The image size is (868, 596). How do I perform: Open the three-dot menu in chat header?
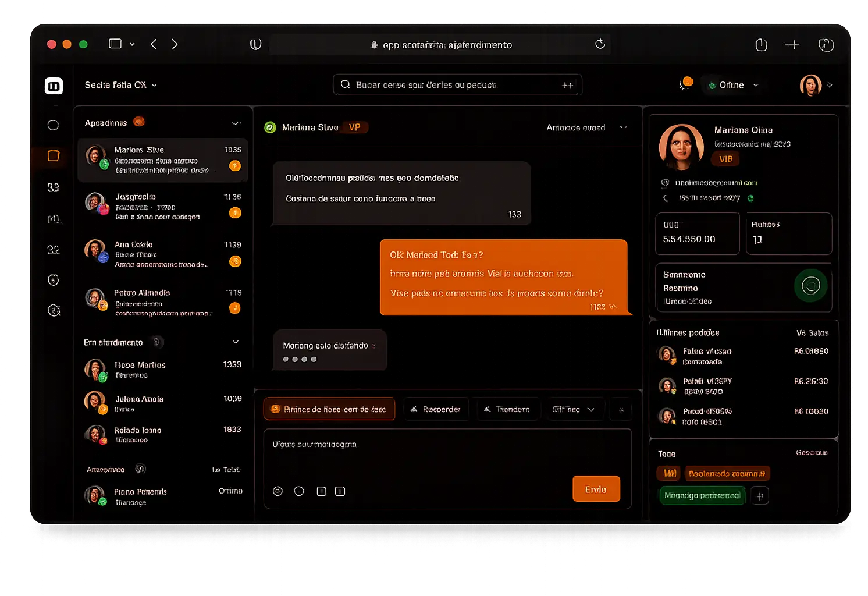(x=624, y=127)
